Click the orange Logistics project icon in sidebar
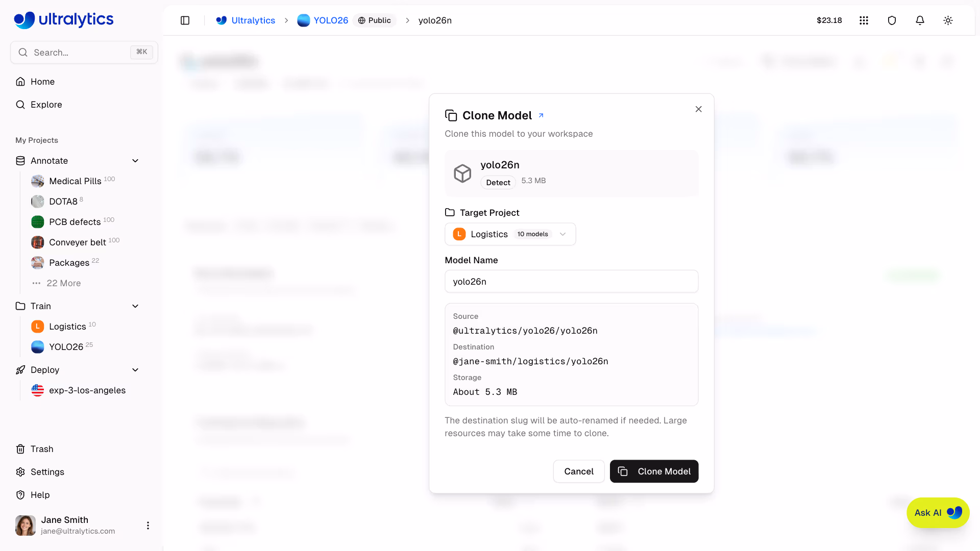The width and height of the screenshot is (980, 551). tap(37, 327)
